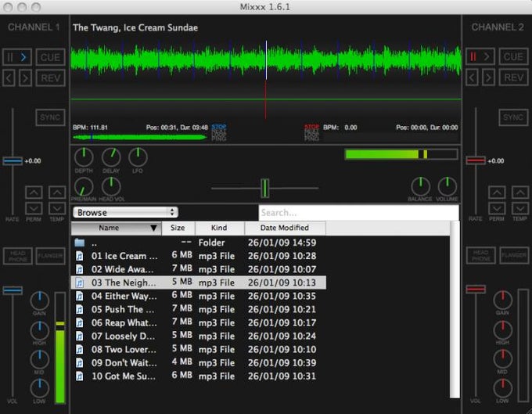Click Channel 2 LOW EQ knob
Image resolution: width=532 pixels, height=414 pixels.
click(503, 388)
